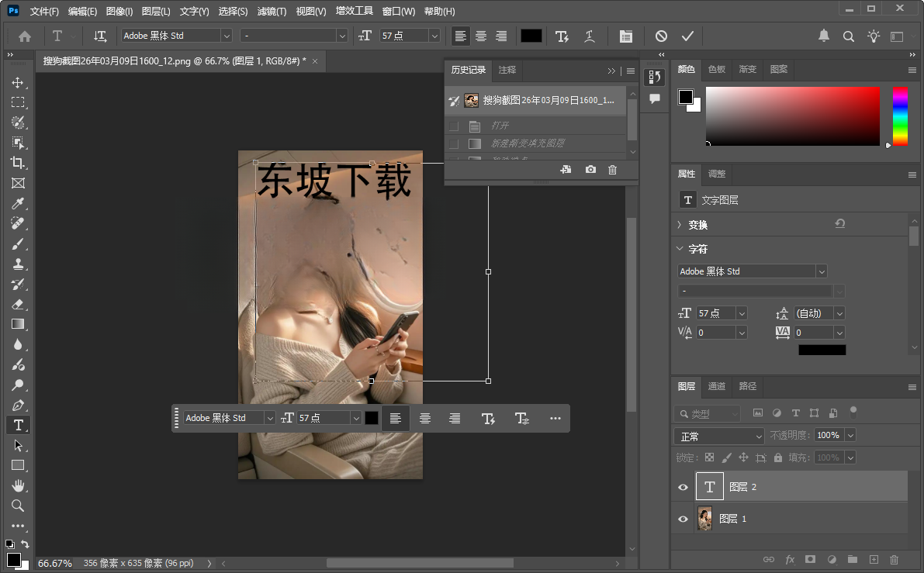The height and width of the screenshot is (573, 924).
Task: Toggle text orientation in options bar
Action: pyautogui.click(x=100, y=36)
